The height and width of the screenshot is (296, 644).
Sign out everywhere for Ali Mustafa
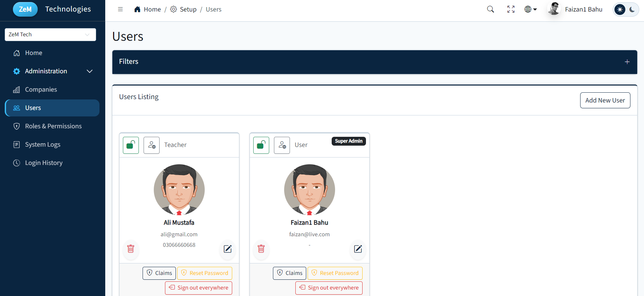199,288
